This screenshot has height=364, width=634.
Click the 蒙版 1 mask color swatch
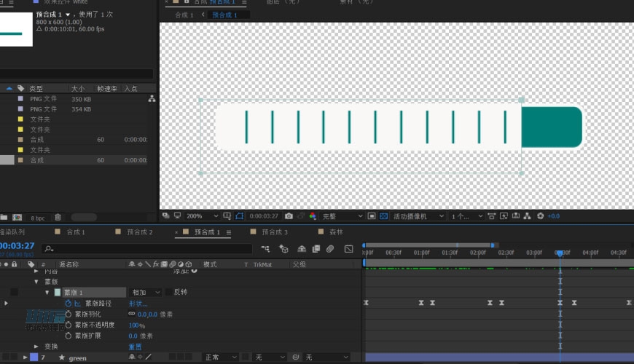tap(58, 292)
